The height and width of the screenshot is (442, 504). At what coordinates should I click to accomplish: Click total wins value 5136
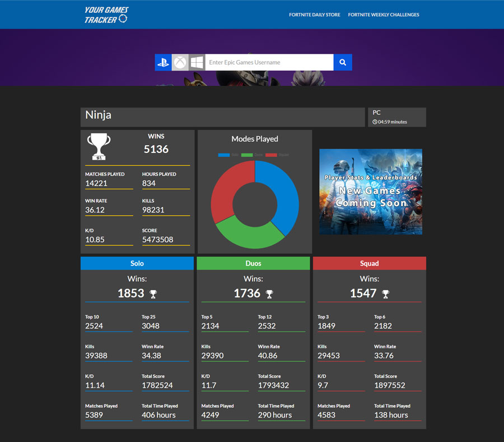click(156, 149)
